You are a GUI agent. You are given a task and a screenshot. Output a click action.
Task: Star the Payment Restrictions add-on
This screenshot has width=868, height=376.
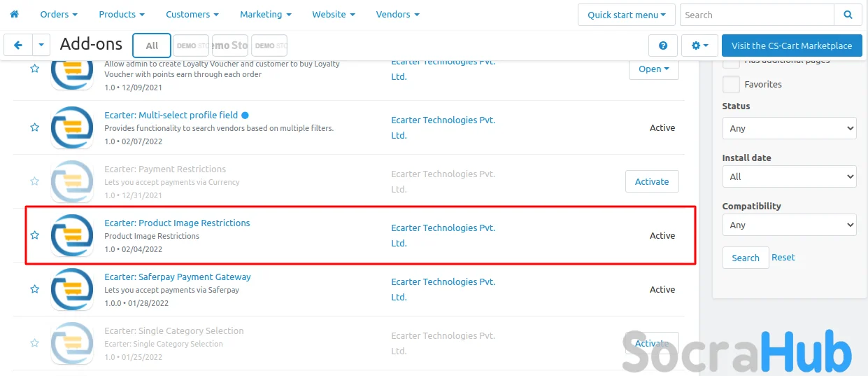34,181
